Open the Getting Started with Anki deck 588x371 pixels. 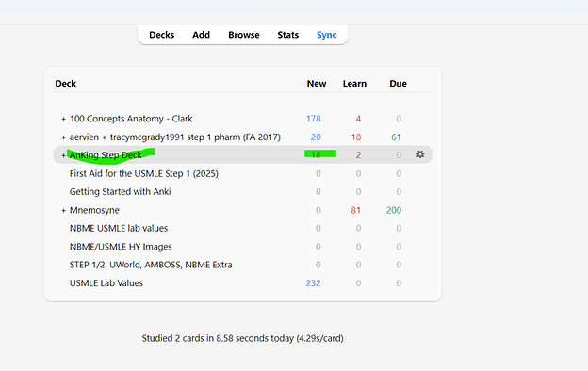[x=120, y=191]
